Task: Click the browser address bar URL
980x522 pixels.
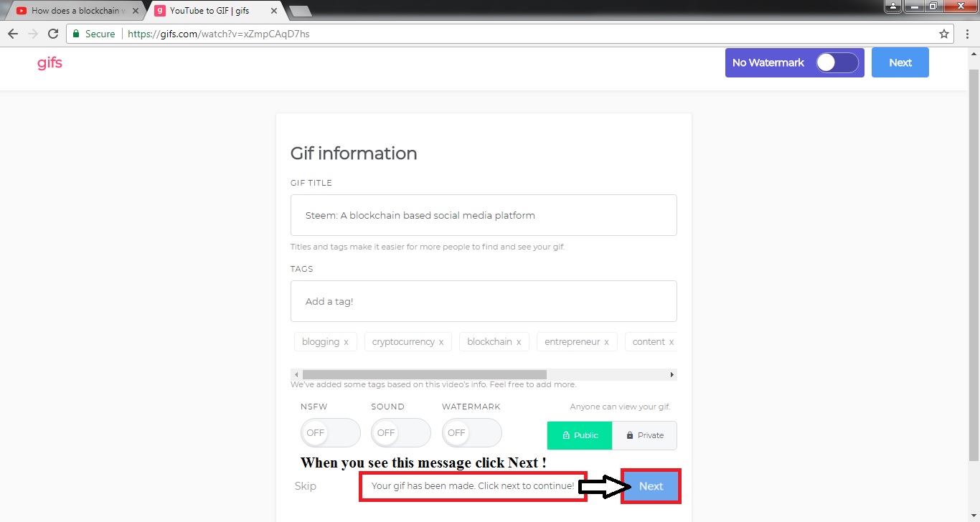Action: 219,34
